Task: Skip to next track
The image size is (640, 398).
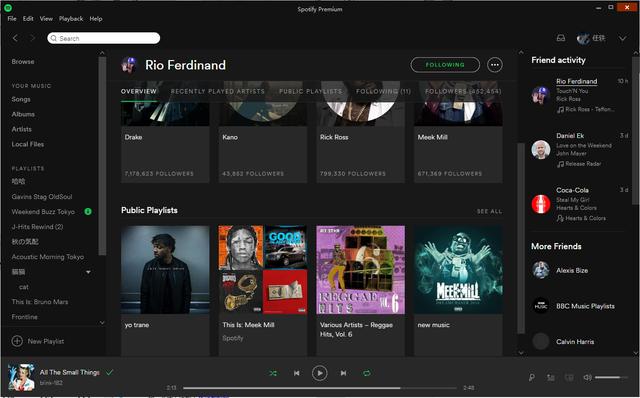Action: [x=343, y=373]
